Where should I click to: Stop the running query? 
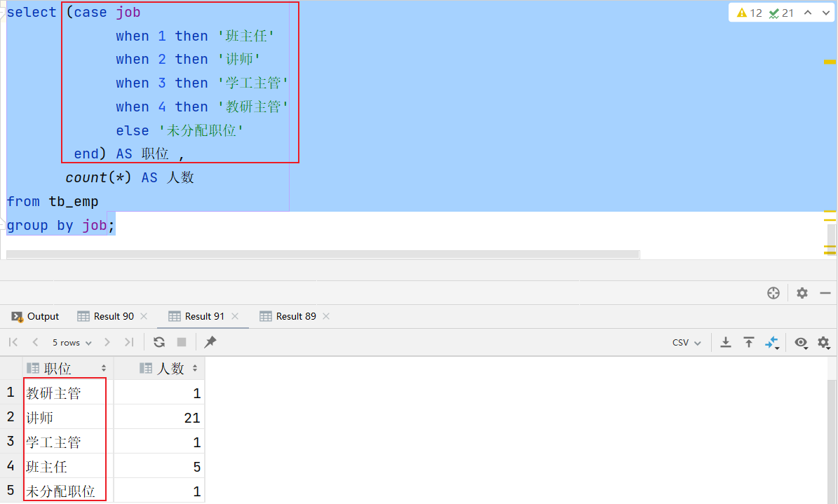tap(182, 342)
